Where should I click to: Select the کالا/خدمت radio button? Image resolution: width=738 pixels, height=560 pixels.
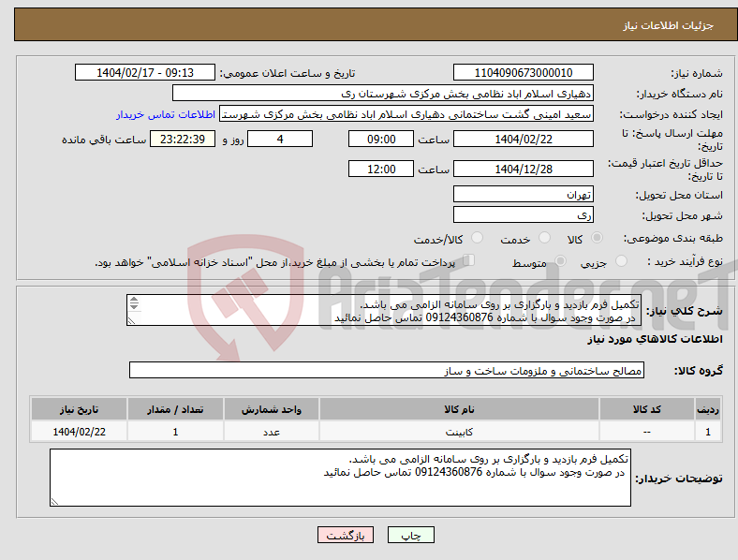tap(478, 238)
